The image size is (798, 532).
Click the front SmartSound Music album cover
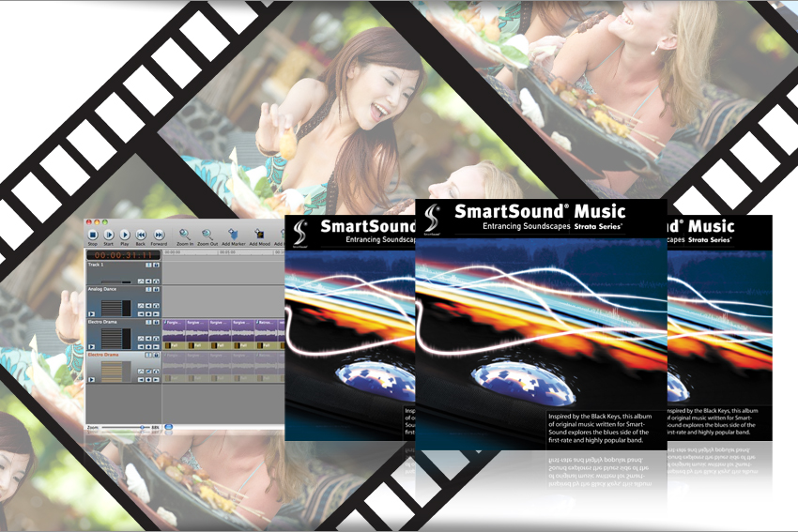(x=541, y=325)
